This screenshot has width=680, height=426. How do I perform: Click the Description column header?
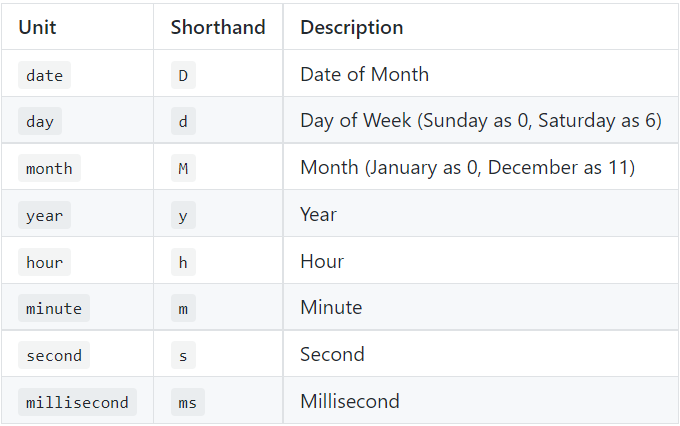tap(351, 27)
